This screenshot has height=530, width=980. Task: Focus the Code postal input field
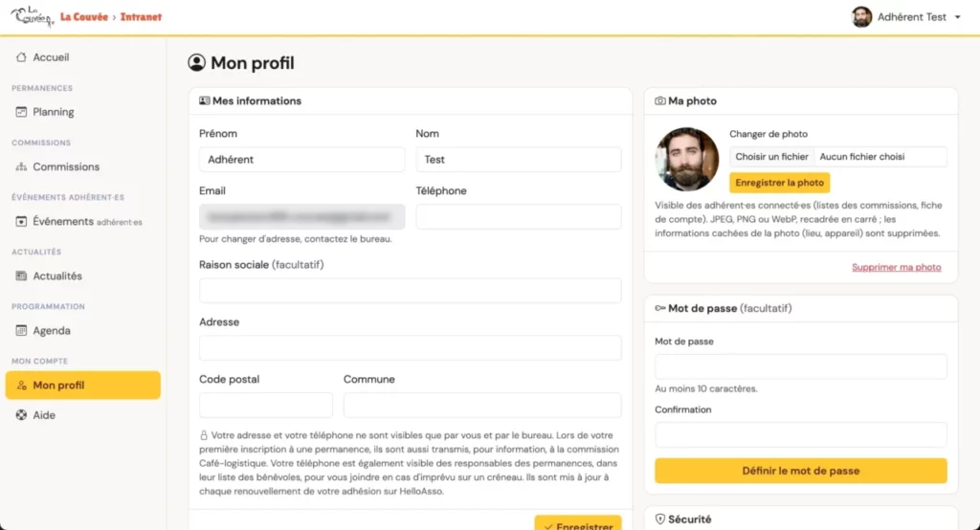click(266, 405)
